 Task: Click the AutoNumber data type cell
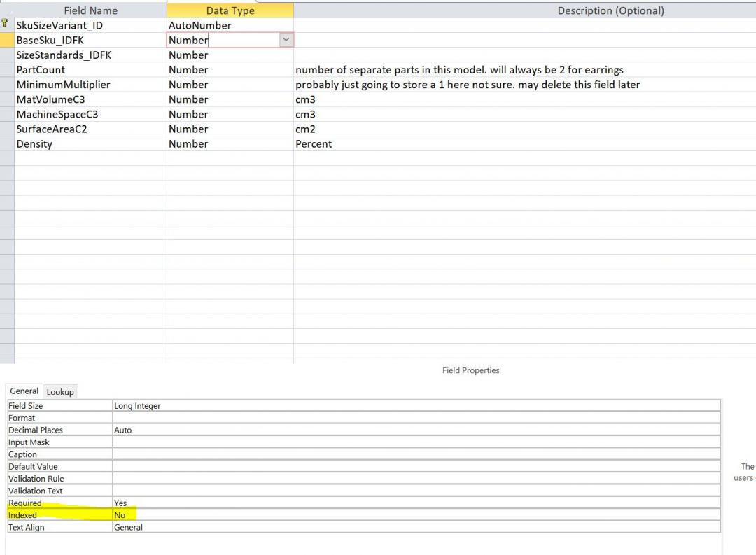click(230, 26)
